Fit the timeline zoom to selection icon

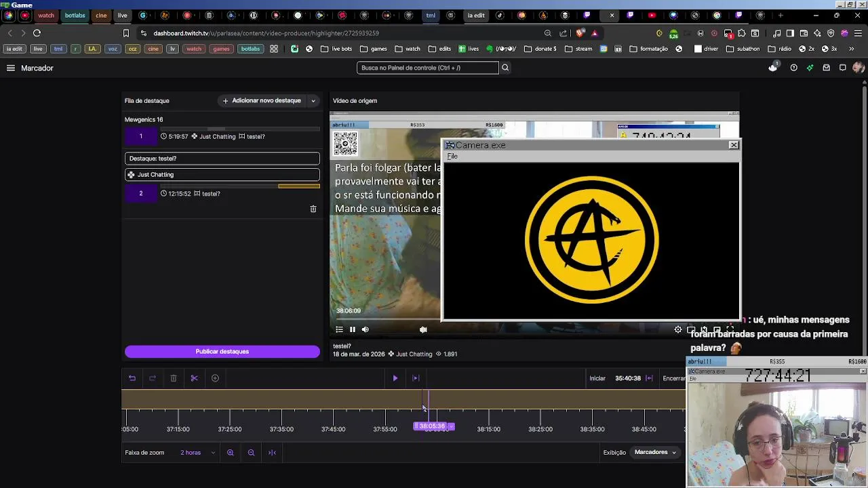click(x=272, y=453)
